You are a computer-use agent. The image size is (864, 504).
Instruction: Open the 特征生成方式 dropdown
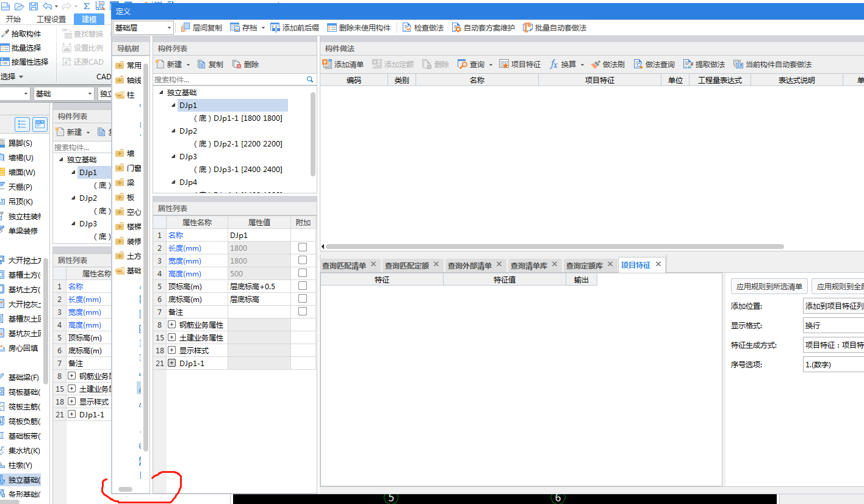[833, 345]
